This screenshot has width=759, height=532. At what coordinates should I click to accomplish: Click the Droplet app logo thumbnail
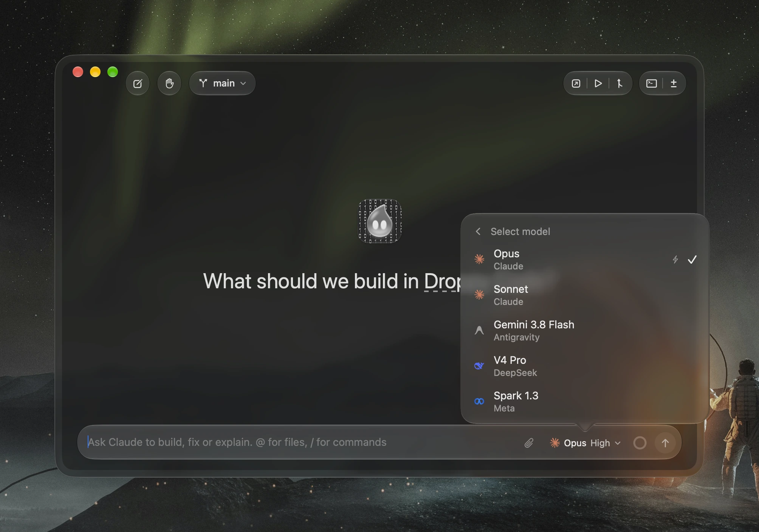coord(380,221)
